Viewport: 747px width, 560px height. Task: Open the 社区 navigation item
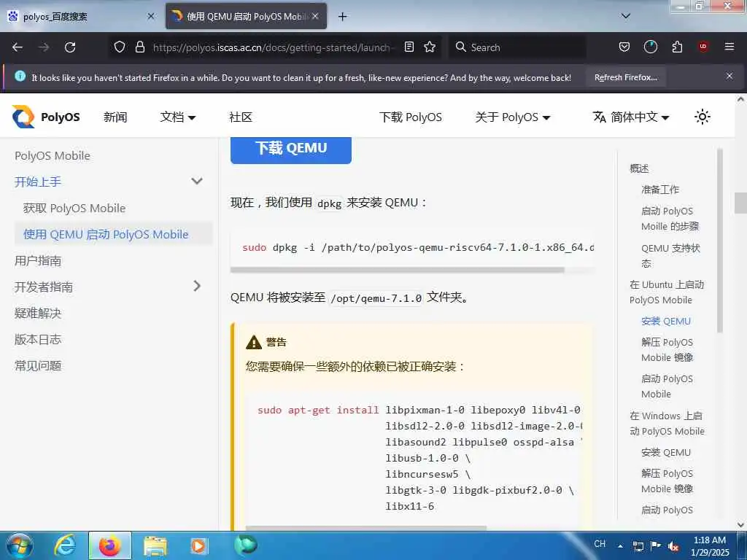click(241, 117)
